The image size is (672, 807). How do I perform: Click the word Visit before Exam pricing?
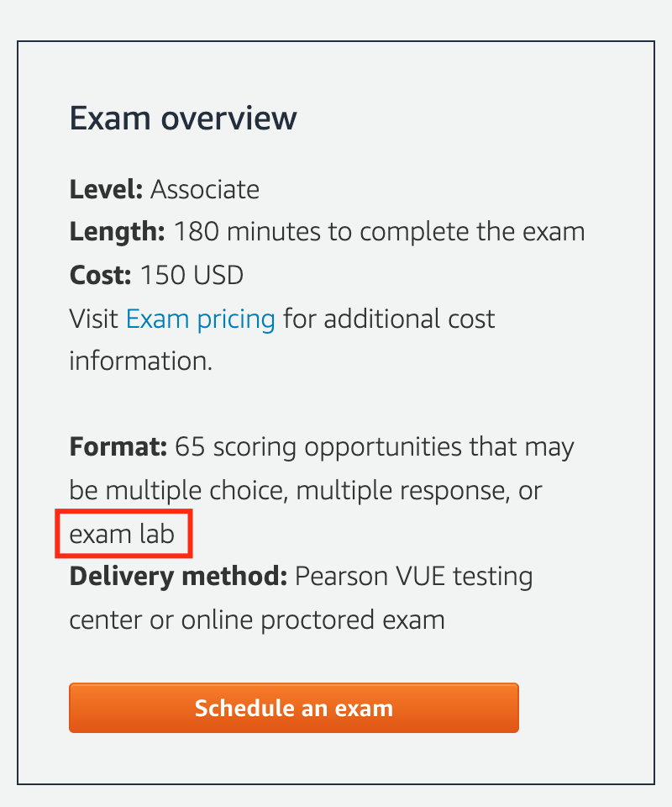[94, 319]
